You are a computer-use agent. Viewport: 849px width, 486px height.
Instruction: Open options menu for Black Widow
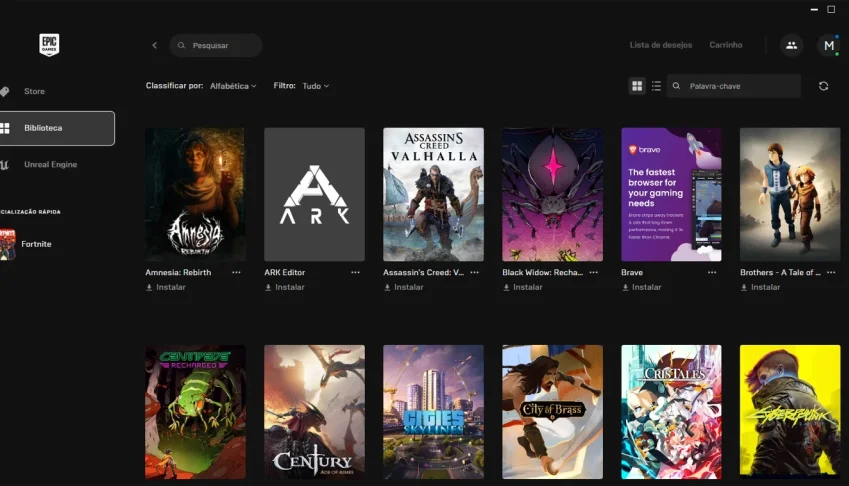tap(593, 272)
